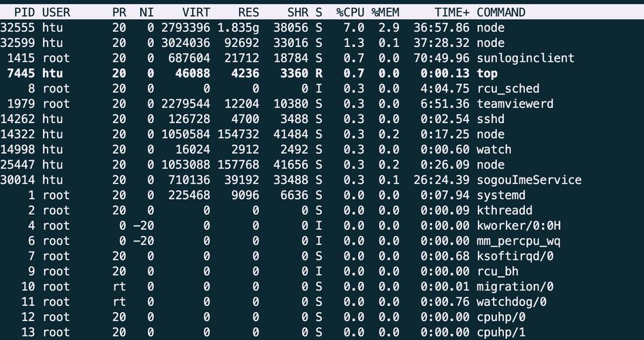644x340 pixels.
Task: Click the VIRT column header
Action: pos(196,12)
